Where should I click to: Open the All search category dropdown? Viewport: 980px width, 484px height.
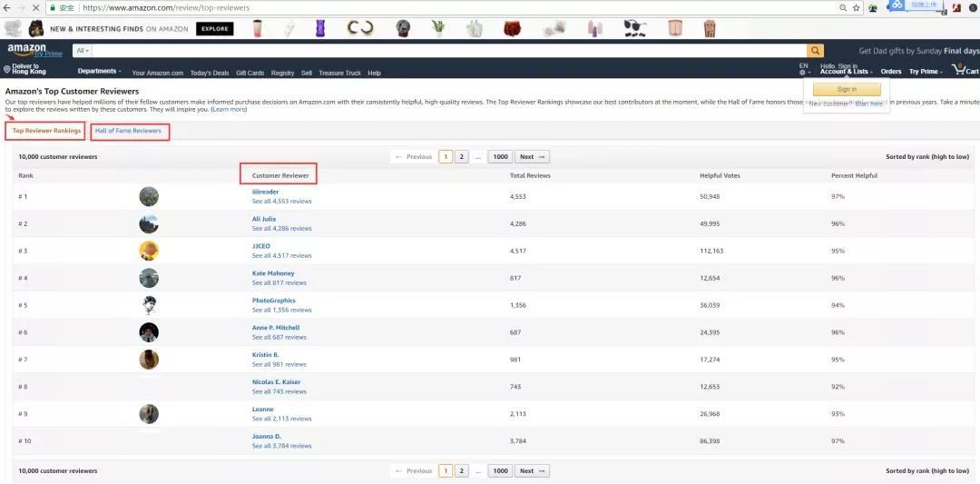click(x=82, y=51)
